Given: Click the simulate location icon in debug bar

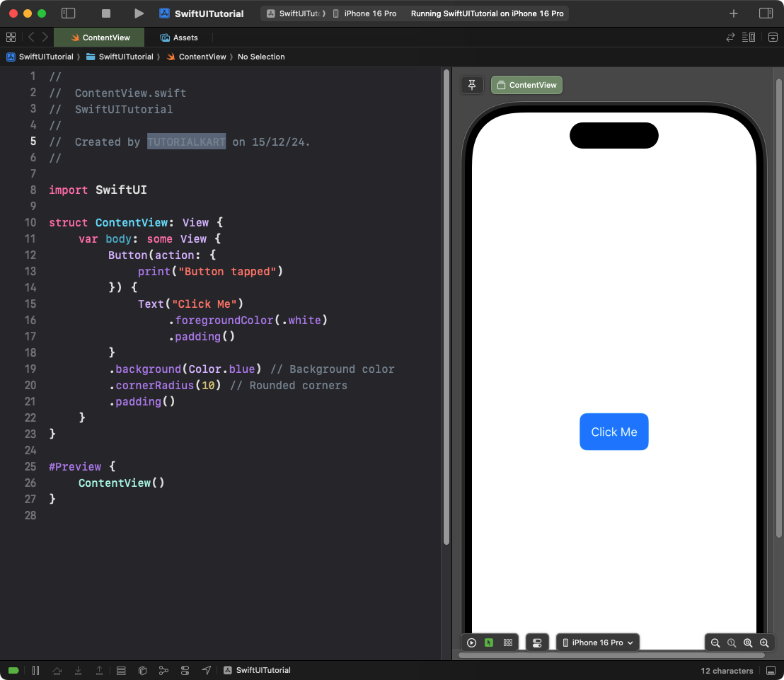Looking at the screenshot, I should click(206, 670).
